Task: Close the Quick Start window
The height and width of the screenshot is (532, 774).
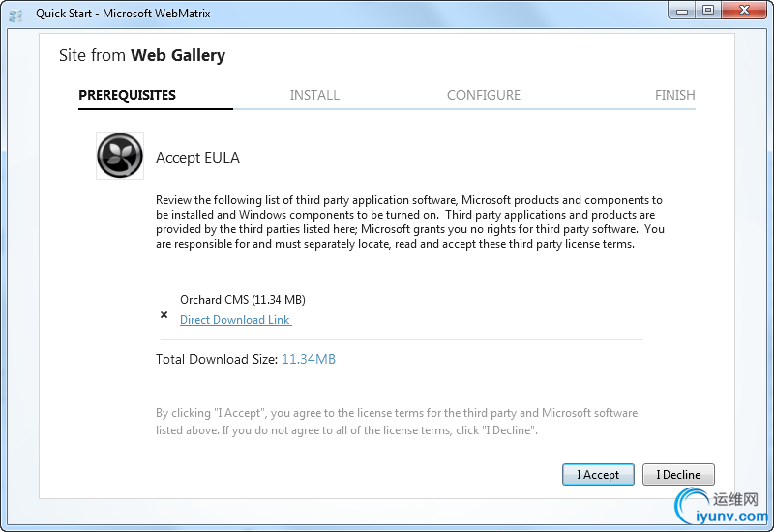Action: [x=744, y=10]
